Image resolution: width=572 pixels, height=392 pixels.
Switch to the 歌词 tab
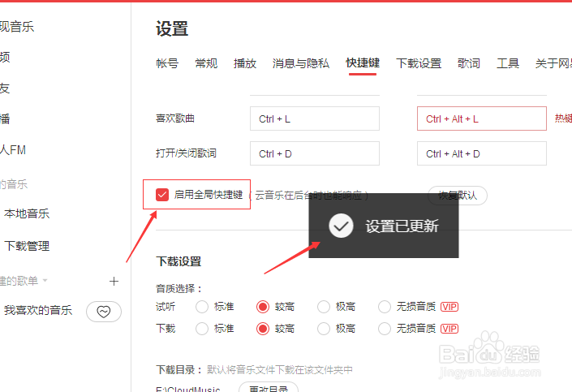(469, 63)
